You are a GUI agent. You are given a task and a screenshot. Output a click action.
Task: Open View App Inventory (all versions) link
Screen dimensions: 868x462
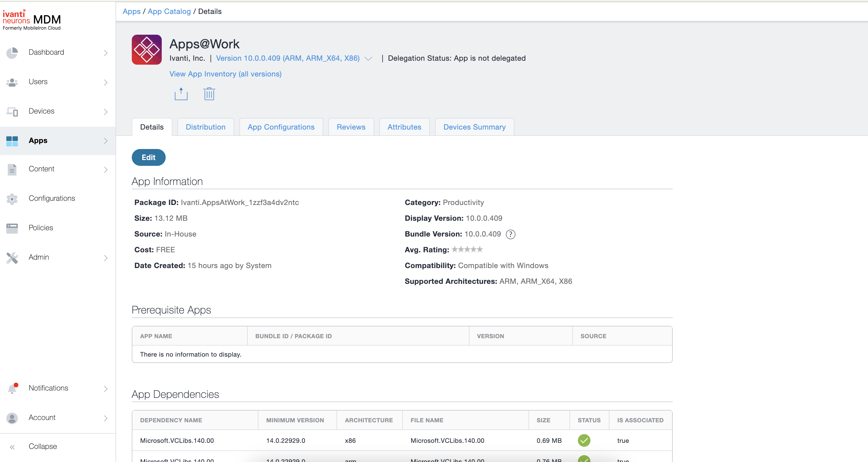pyautogui.click(x=225, y=74)
